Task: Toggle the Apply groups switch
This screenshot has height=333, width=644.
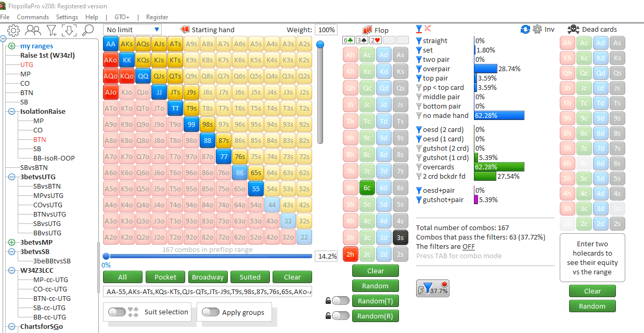Action: tap(210, 312)
